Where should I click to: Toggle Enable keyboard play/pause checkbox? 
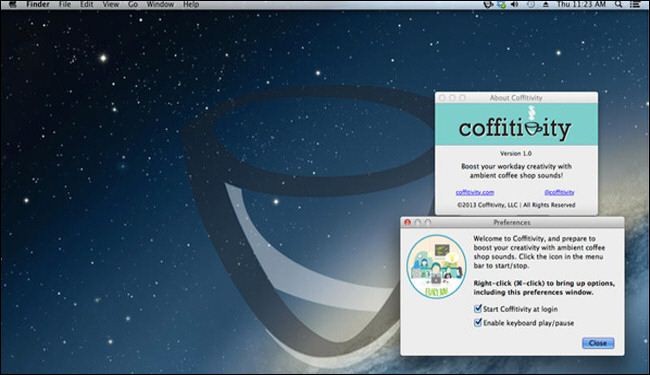pyautogui.click(x=478, y=322)
